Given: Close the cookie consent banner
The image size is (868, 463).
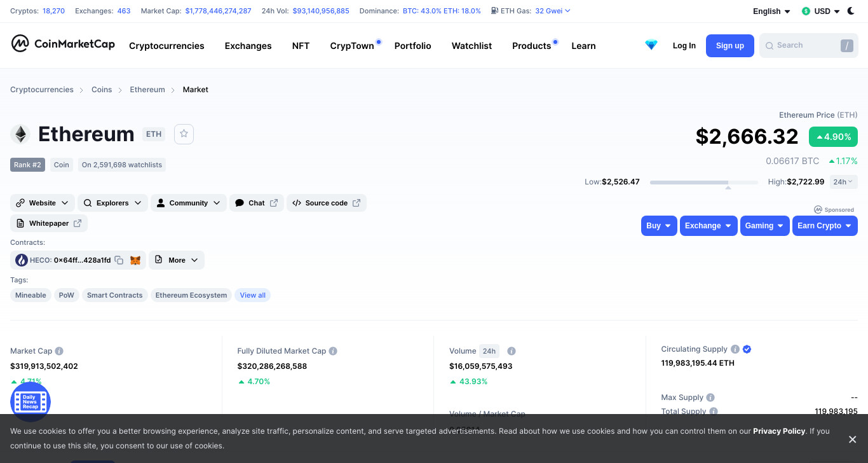Looking at the screenshot, I should tap(852, 439).
